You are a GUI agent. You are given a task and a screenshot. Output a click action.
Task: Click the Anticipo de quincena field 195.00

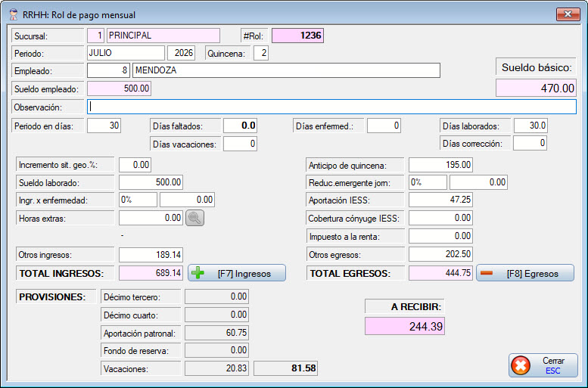pyautogui.click(x=440, y=165)
